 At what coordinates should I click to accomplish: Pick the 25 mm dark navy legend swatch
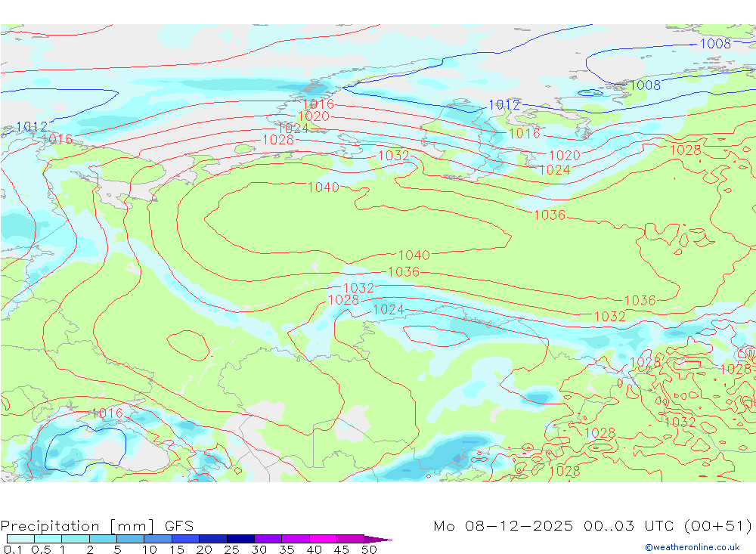[x=240, y=539]
